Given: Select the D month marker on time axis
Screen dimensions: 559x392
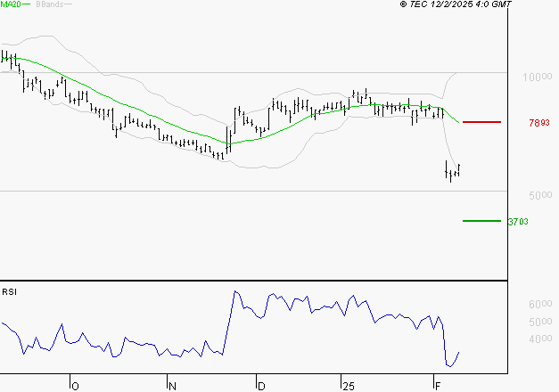Looking at the screenshot, I should [x=261, y=385].
